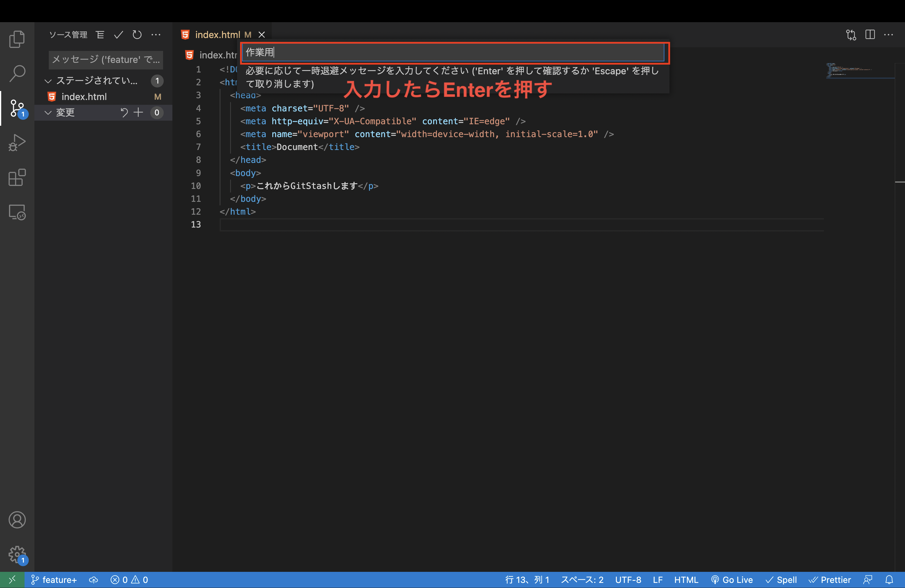The image size is (905, 588).
Task: Open the editor more actions menu
Action: coord(889,35)
